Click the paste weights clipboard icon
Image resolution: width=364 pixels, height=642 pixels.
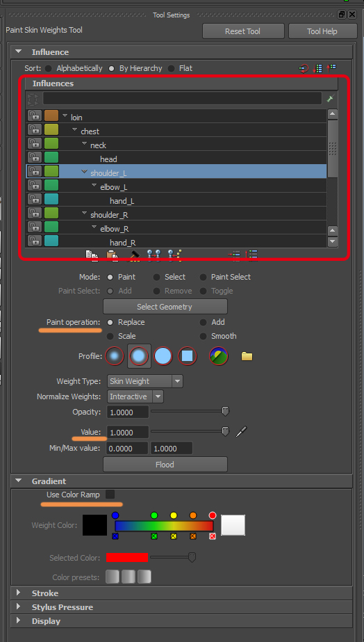[x=112, y=255]
